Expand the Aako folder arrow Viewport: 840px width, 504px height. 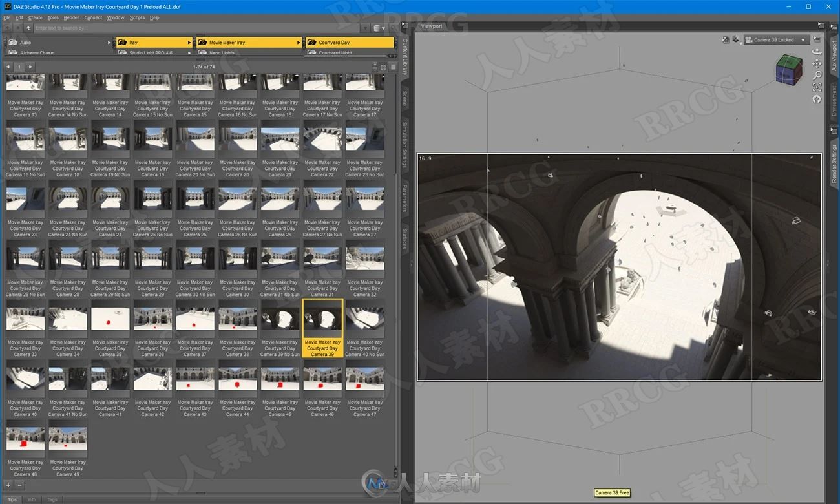(109, 42)
